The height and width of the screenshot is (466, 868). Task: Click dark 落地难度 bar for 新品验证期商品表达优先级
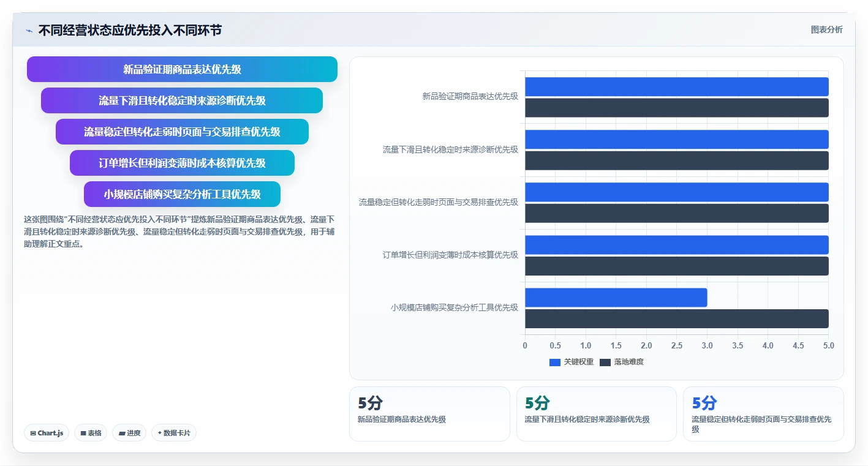pos(677,108)
